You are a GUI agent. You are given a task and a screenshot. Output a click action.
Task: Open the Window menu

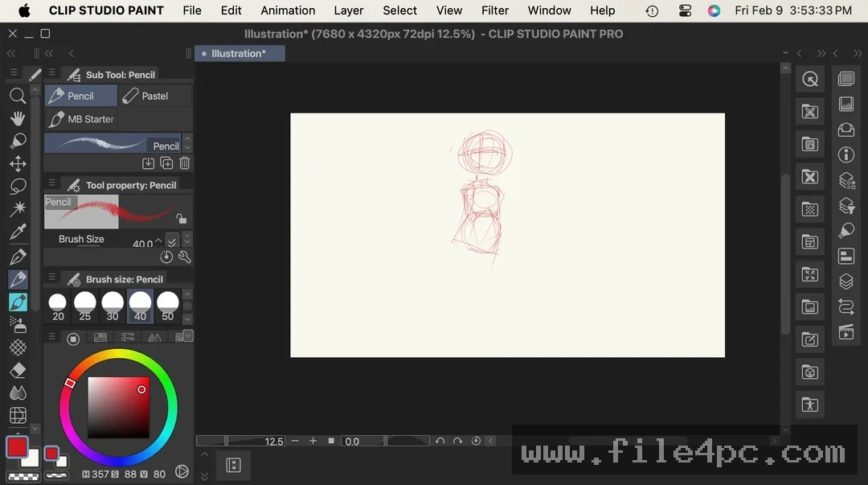tap(549, 10)
